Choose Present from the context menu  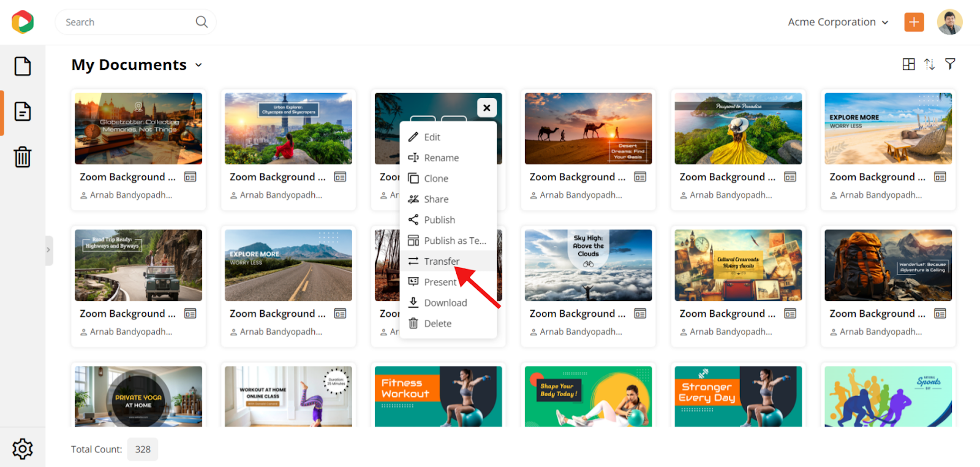click(448, 282)
